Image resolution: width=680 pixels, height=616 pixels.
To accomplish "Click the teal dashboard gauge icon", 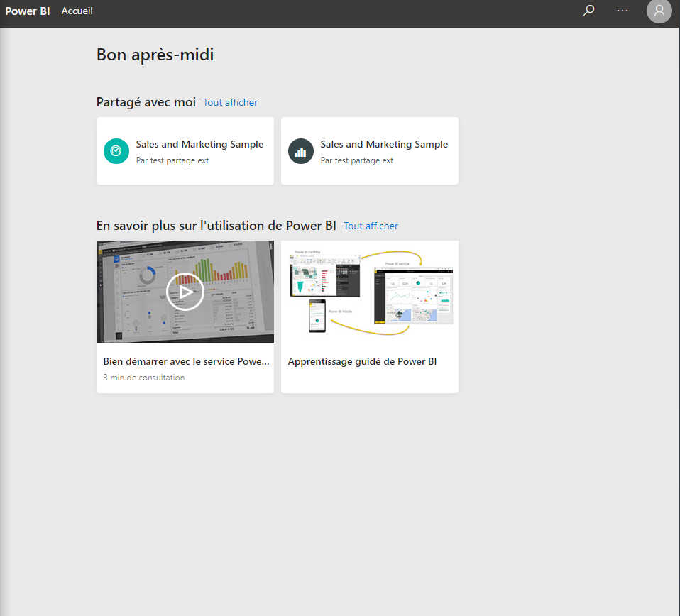I will click(116, 151).
